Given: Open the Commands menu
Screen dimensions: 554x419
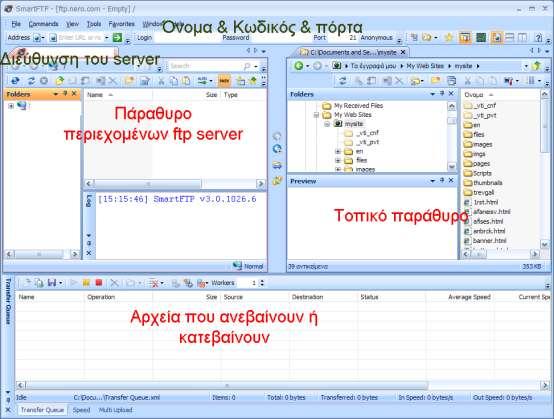Looking at the screenshot, I should (x=43, y=24).
